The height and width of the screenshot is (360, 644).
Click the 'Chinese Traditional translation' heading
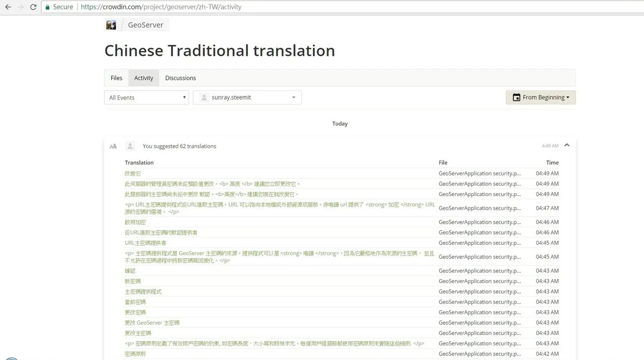pyautogui.click(x=220, y=51)
